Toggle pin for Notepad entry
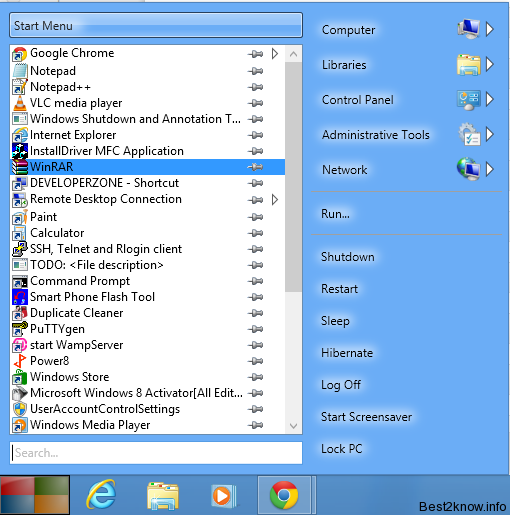The height and width of the screenshot is (515, 510). (256, 71)
